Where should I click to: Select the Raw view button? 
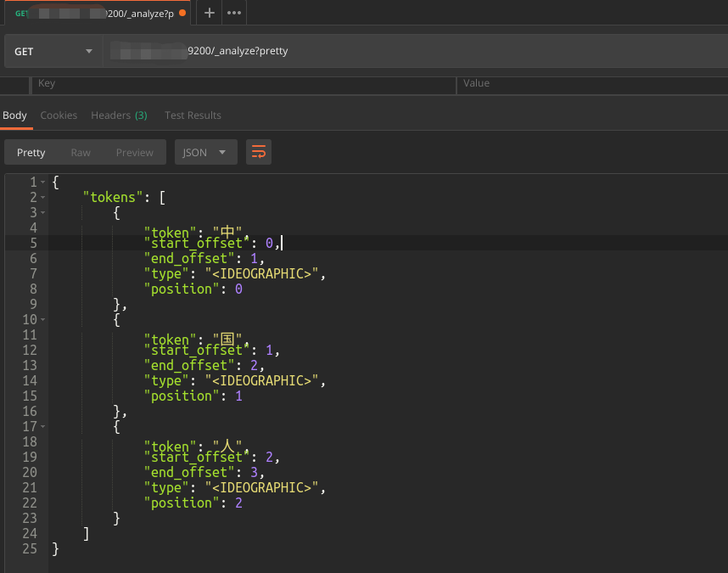click(81, 152)
